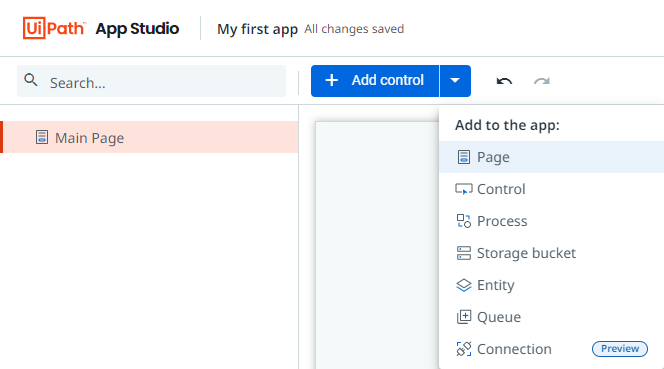Click the search magnifier icon
Image resolution: width=664 pixels, height=369 pixels.
(30, 80)
